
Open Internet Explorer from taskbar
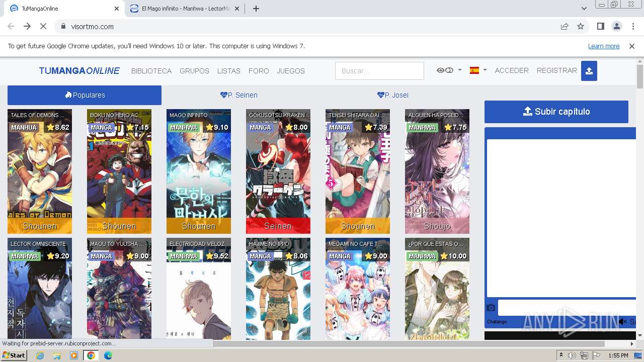(x=40, y=355)
